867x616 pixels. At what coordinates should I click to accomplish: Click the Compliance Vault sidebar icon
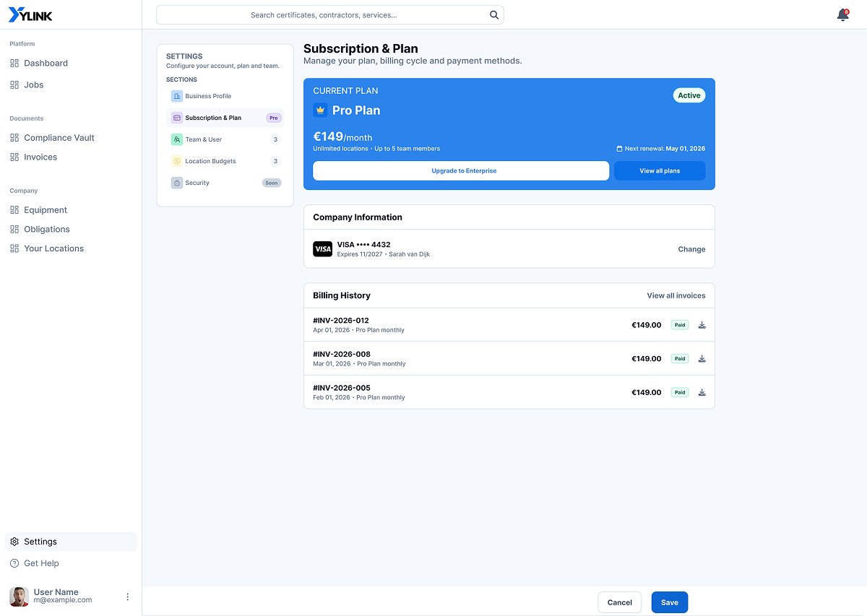(x=14, y=138)
